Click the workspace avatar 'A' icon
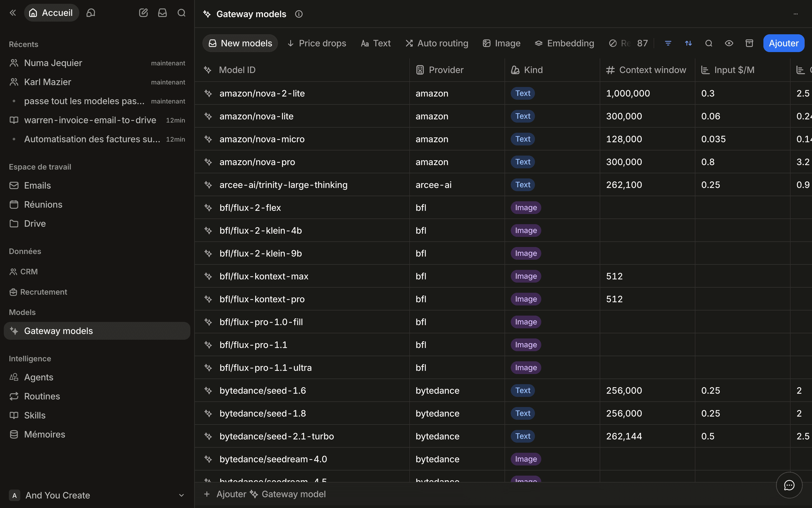 tap(14, 495)
